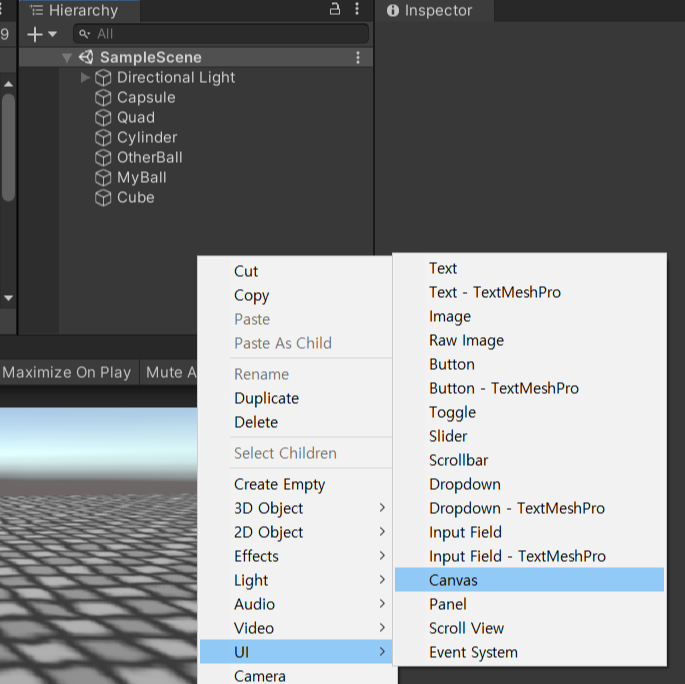Switch to the Inspector tab

point(435,10)
